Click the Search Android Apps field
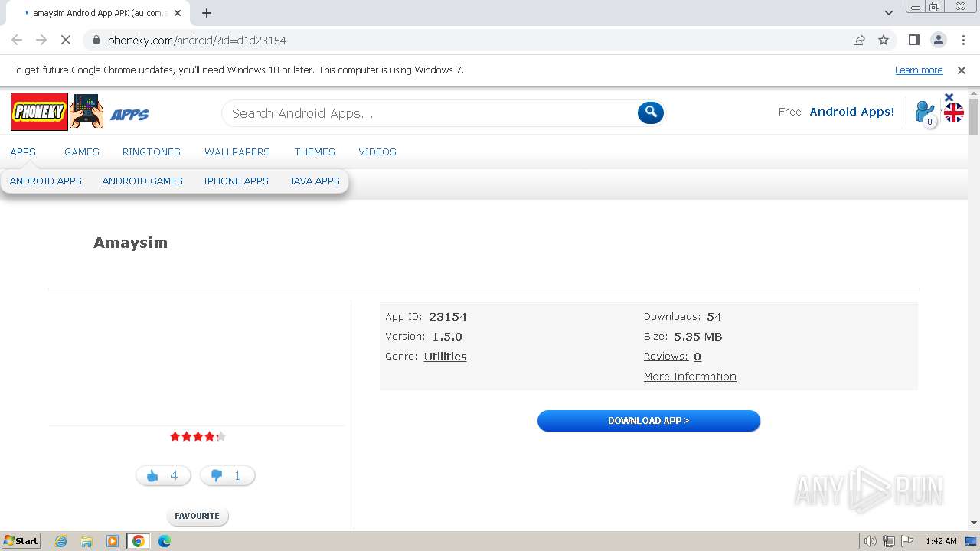The width and height of the screenshot is (980, 551). coord(430,113)
